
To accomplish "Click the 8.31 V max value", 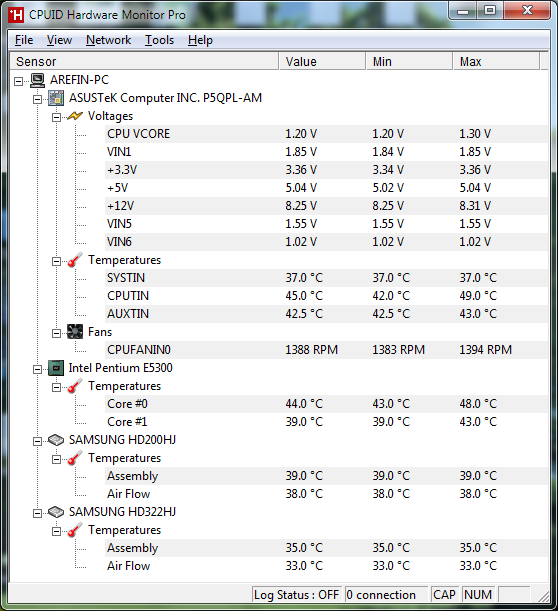I will (475, 206).
